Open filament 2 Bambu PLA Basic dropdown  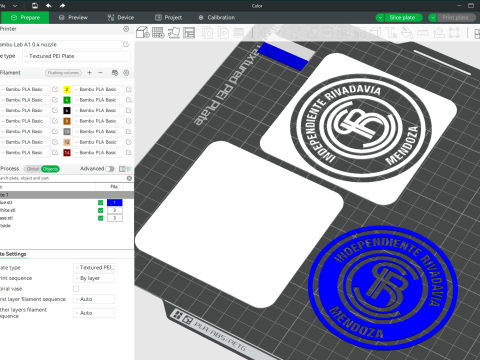coord(98,89)
